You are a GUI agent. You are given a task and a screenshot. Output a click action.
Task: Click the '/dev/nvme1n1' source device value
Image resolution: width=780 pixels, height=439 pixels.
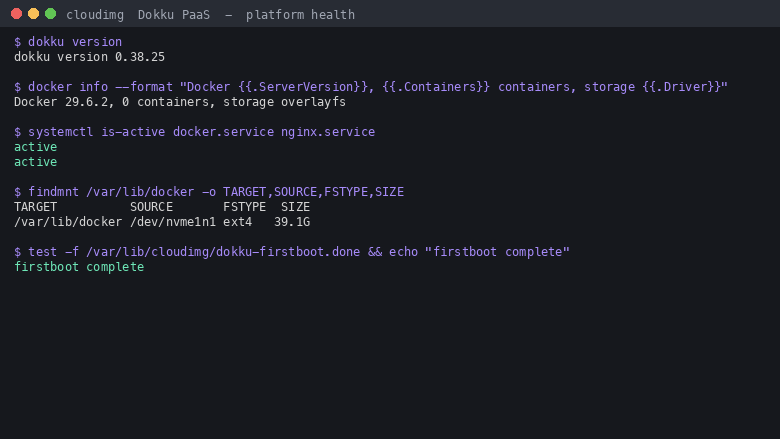173,222
